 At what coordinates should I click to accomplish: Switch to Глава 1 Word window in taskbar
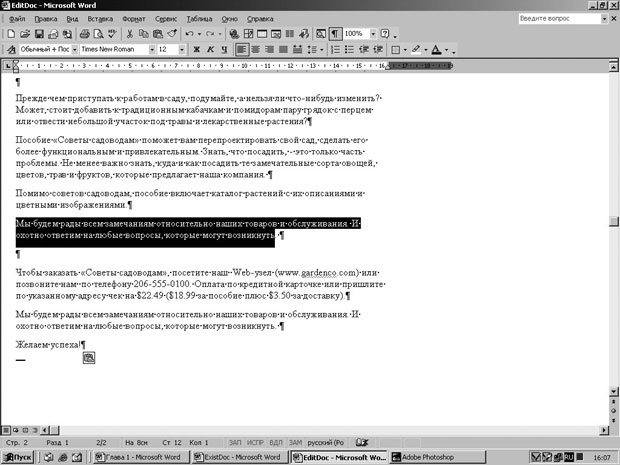coord(141,457)
